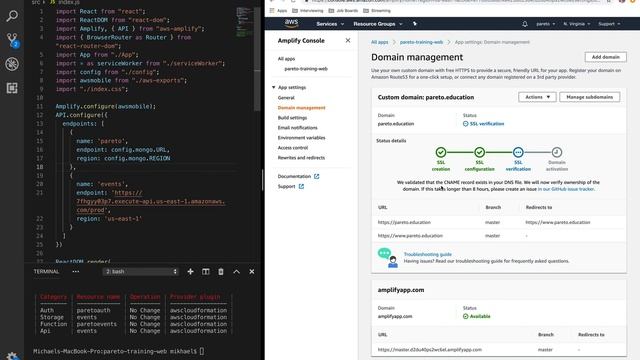The image size is (640, 360).
Task: Collapse the App settings section
Action: click(x=273, y=87)
